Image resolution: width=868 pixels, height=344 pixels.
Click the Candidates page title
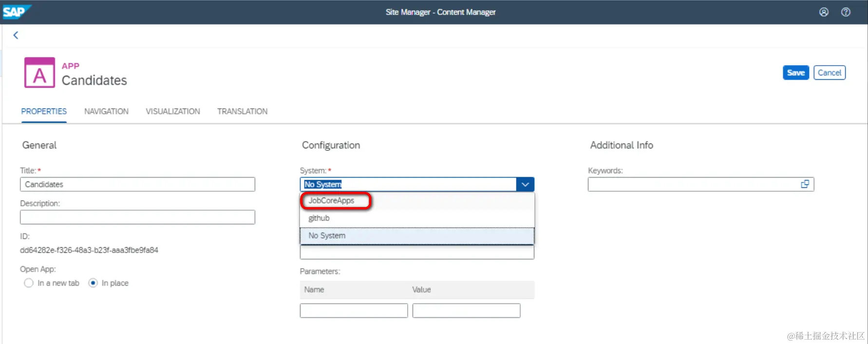click(94, 80)
